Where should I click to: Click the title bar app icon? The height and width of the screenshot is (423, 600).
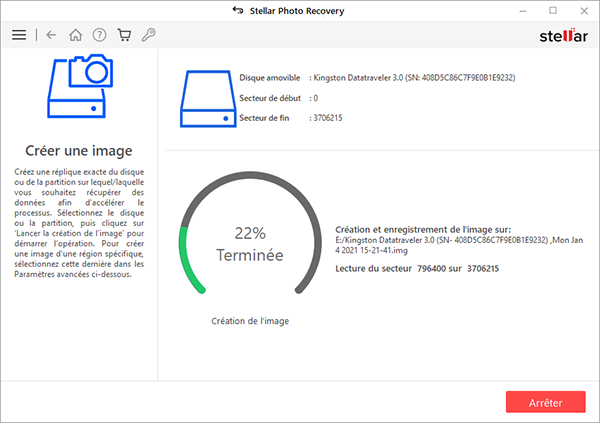point(238,10)
